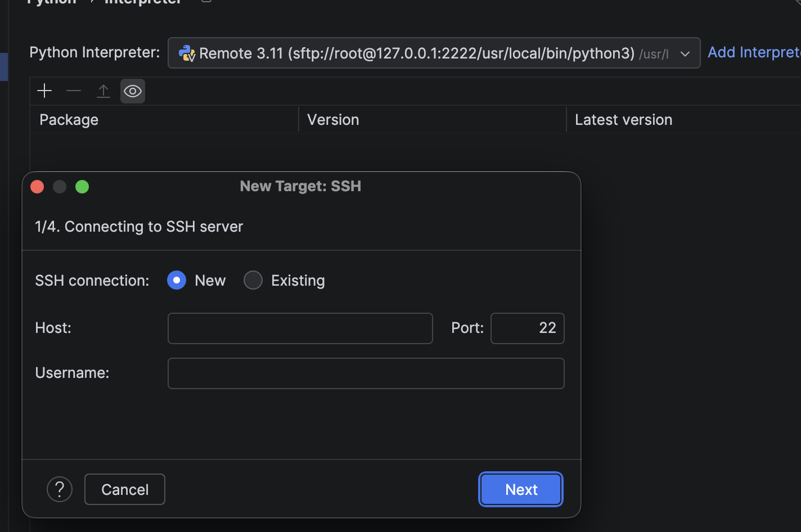Click the Username input field

point(366,373)
